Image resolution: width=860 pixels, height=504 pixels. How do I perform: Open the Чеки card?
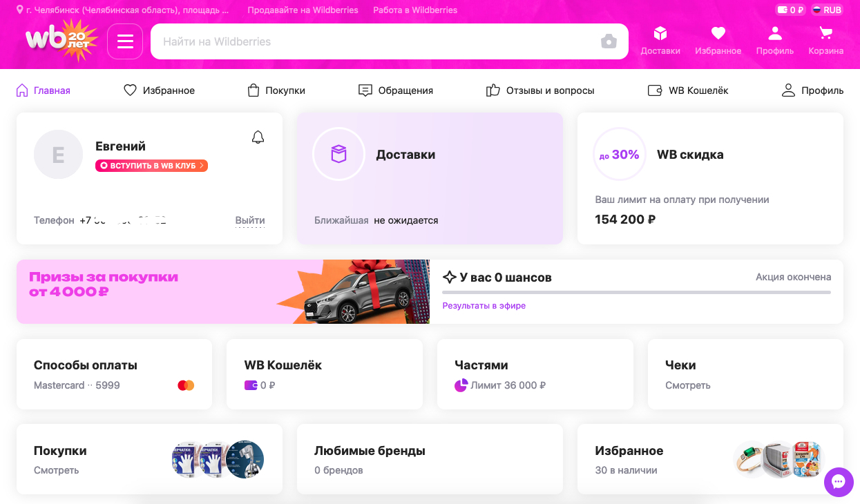[745, 374]
